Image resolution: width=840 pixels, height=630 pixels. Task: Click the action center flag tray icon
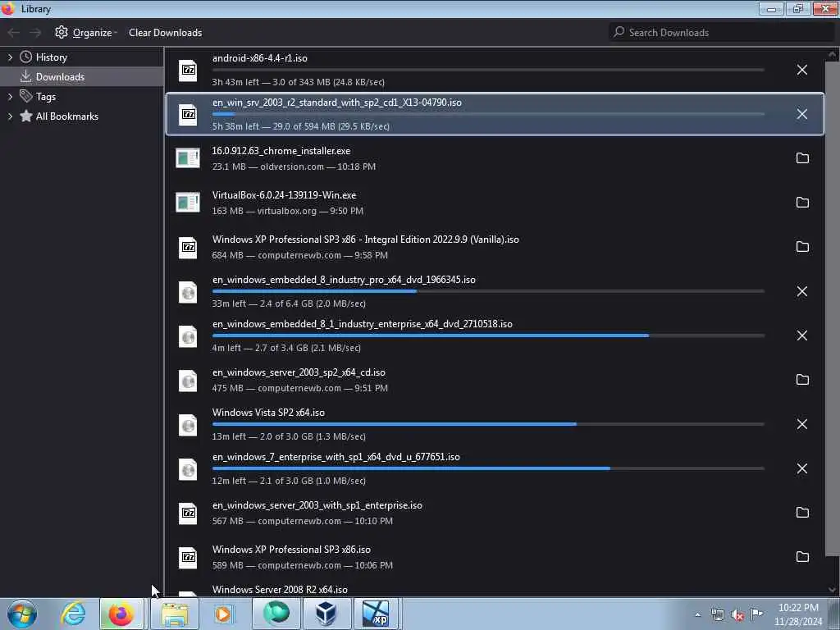(x=756, y=615)
